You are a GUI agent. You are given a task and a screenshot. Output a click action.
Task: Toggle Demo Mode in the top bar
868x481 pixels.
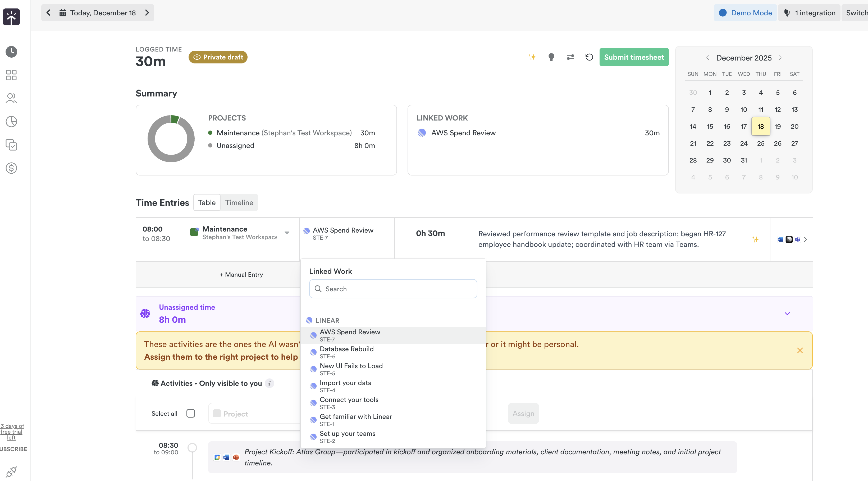pyautogui.click(x=745, y=12)
